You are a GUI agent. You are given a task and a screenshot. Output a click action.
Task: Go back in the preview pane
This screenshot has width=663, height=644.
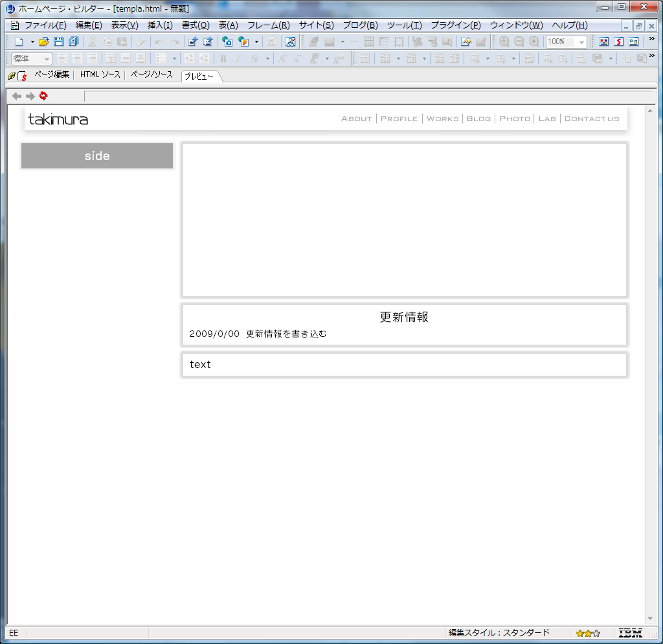click(x=17, y=96)
